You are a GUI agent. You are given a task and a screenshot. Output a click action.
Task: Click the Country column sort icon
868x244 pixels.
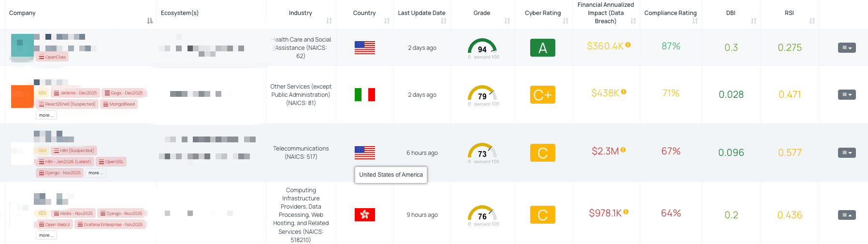pyautogui.click(x=387, y=21)
